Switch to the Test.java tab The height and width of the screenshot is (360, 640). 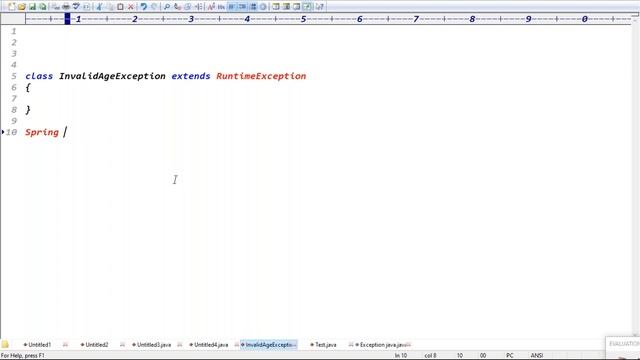324,344
